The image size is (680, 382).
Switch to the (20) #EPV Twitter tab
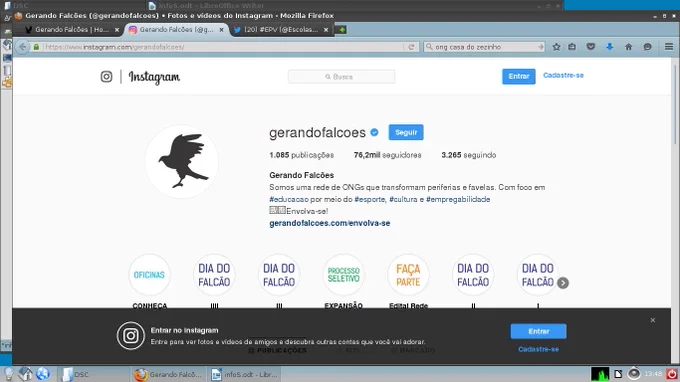281,29
